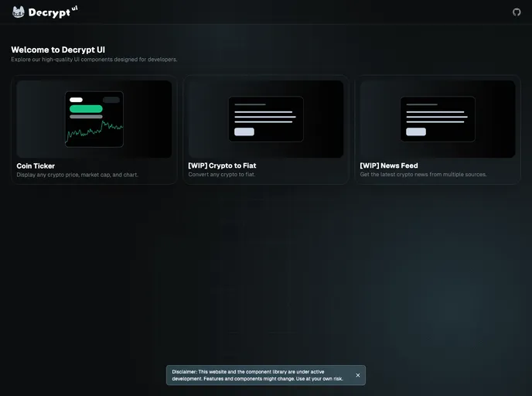Screen dimensions: 532x396
Task: Select the [WIP] News Feed title
Action: [x=388, y=166]
